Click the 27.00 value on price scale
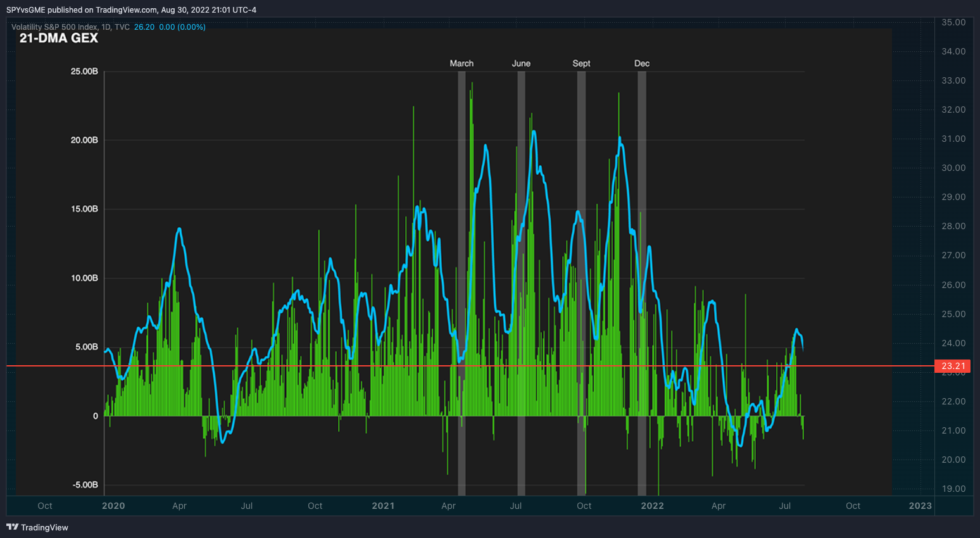Screen dimensions: 980x538 point(953,255)
